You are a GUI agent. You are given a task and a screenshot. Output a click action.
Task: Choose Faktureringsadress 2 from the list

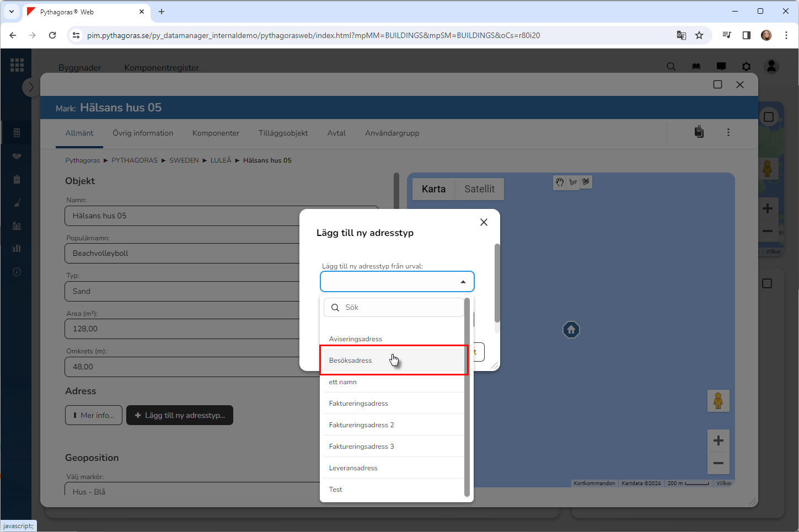click(361, 425)
